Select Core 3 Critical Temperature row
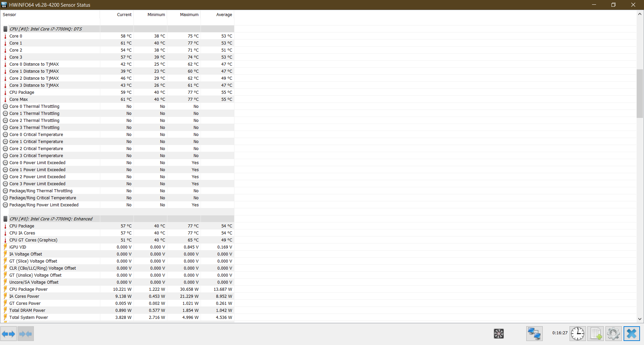 coord(117,156)
